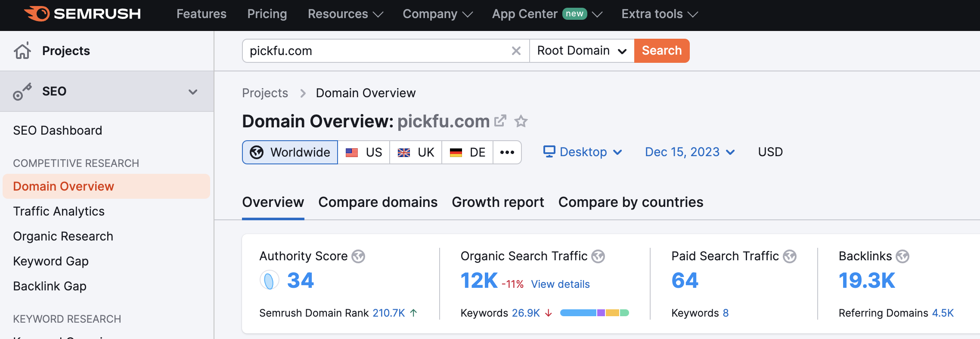Screen dimensions: 980x339
Task: Expand the Resources menu
Action: (345, 14)
